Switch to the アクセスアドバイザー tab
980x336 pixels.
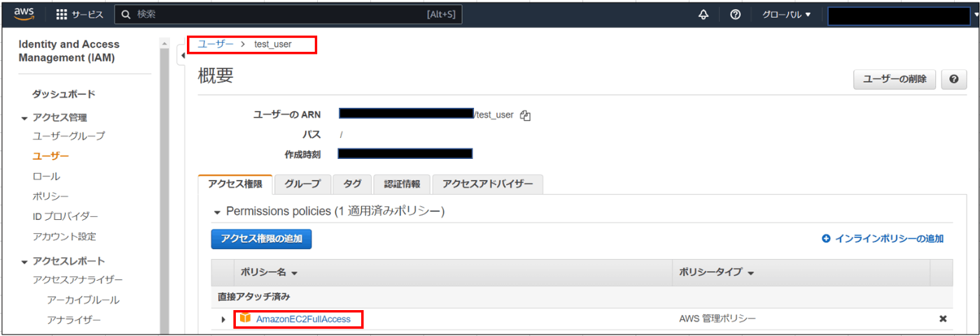click(x=488, y=184)
